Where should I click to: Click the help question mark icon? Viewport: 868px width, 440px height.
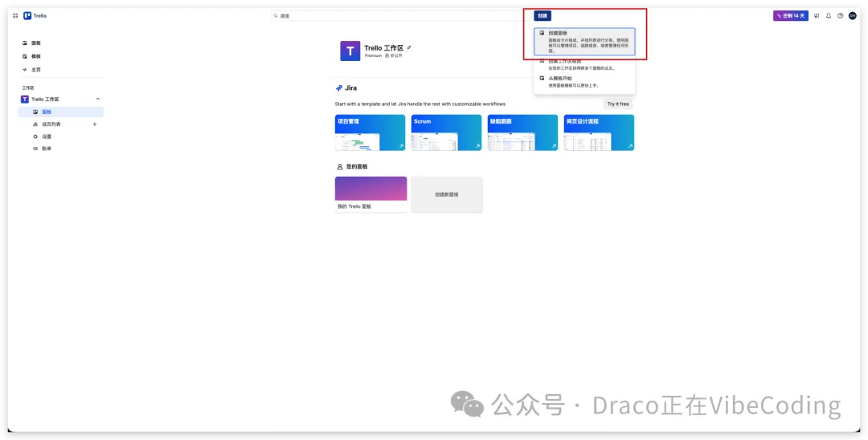[841, 15]
